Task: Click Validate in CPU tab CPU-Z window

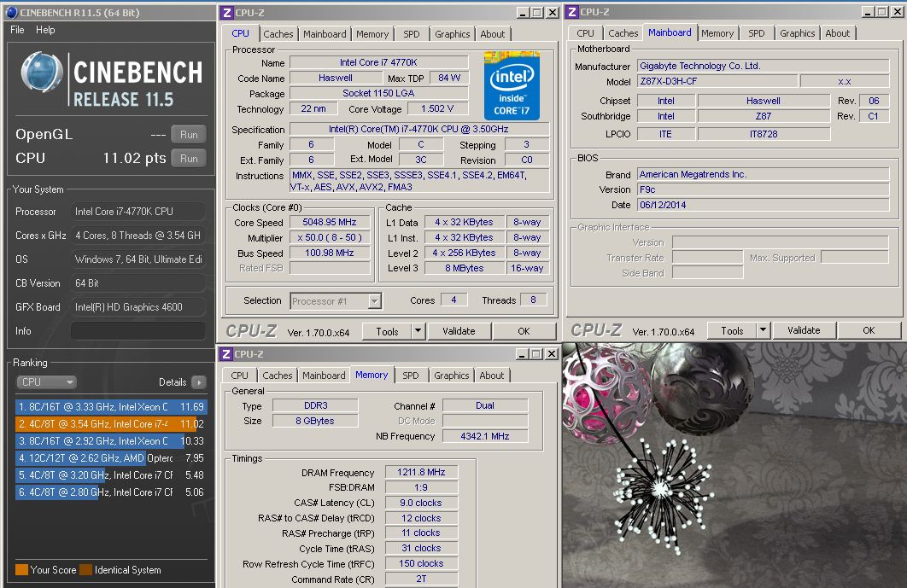Action: tap(459, 331)
